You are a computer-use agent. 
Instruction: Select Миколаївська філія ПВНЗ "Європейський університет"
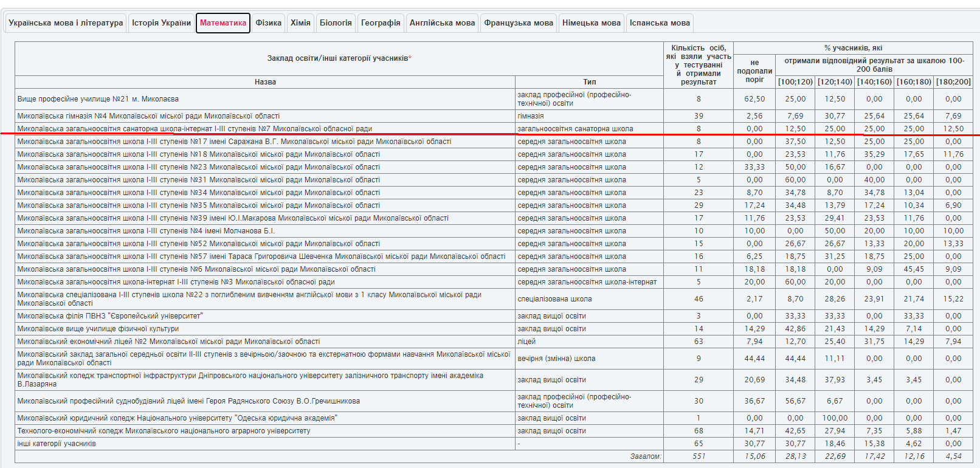click(x=110, y=316)
